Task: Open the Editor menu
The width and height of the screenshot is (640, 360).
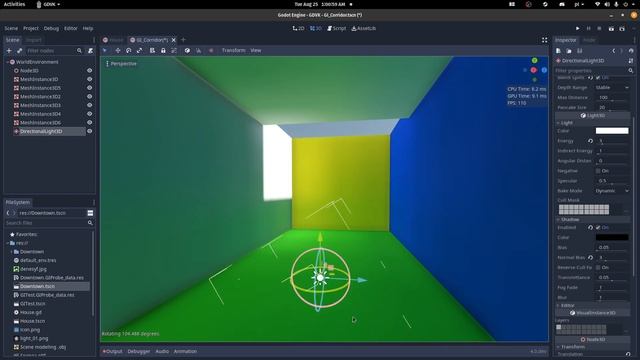Action: [x=71, y=29]
